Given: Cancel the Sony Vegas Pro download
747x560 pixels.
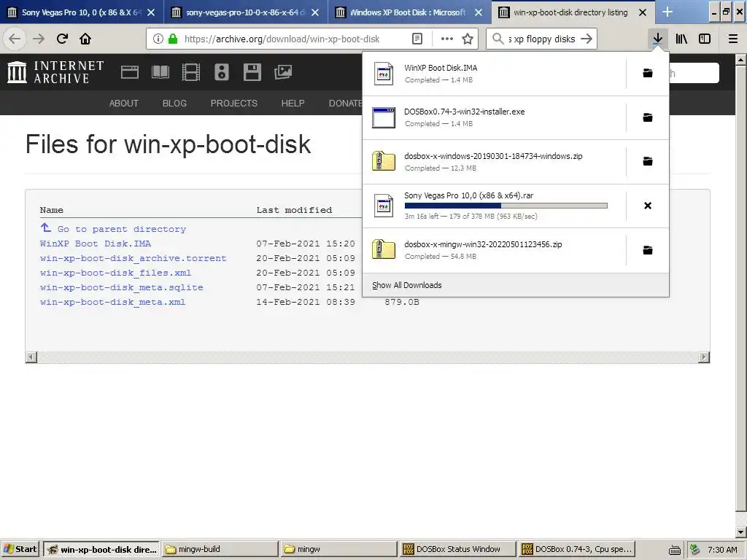Looking at the screenshot, I should pos(648,206).
